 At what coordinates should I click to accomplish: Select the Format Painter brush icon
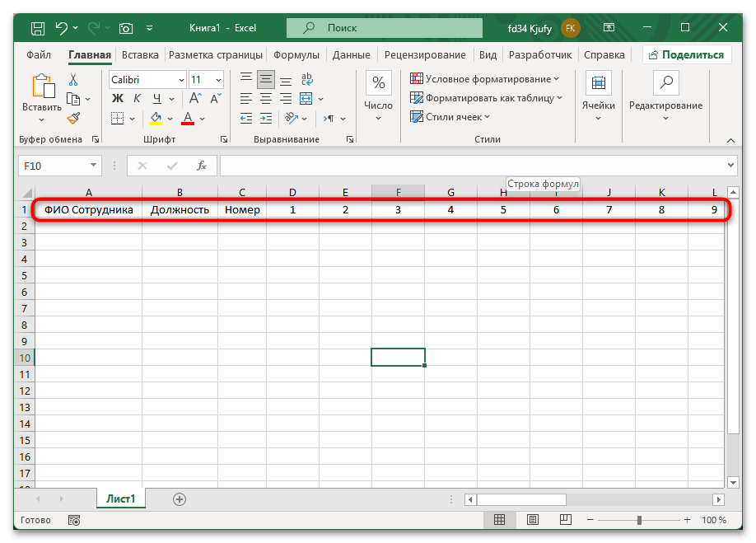[x=73, y=118]
